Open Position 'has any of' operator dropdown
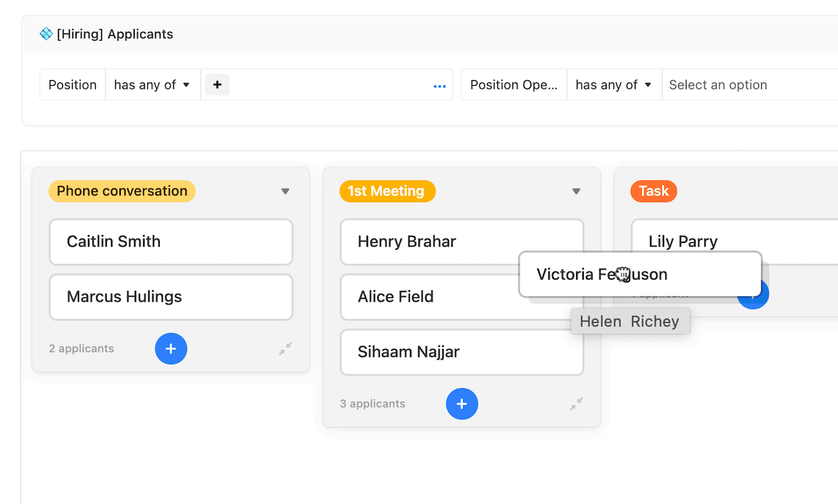 [x=152, y=84]
